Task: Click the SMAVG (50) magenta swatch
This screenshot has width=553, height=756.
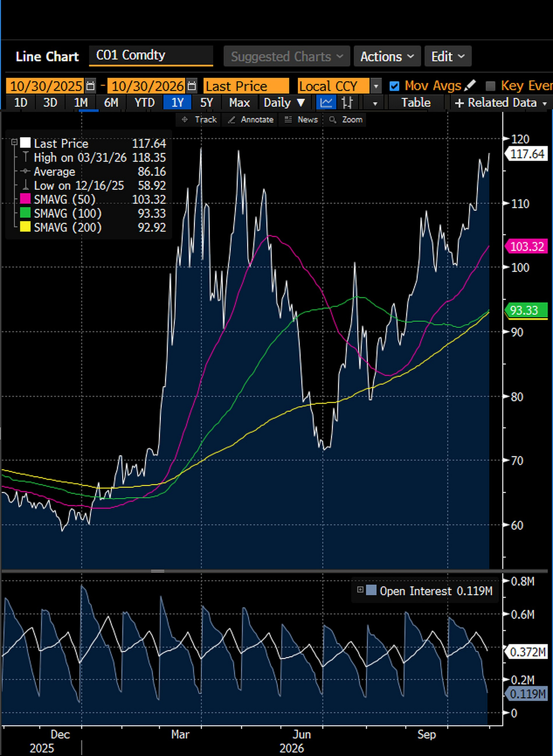Action: 25,199
